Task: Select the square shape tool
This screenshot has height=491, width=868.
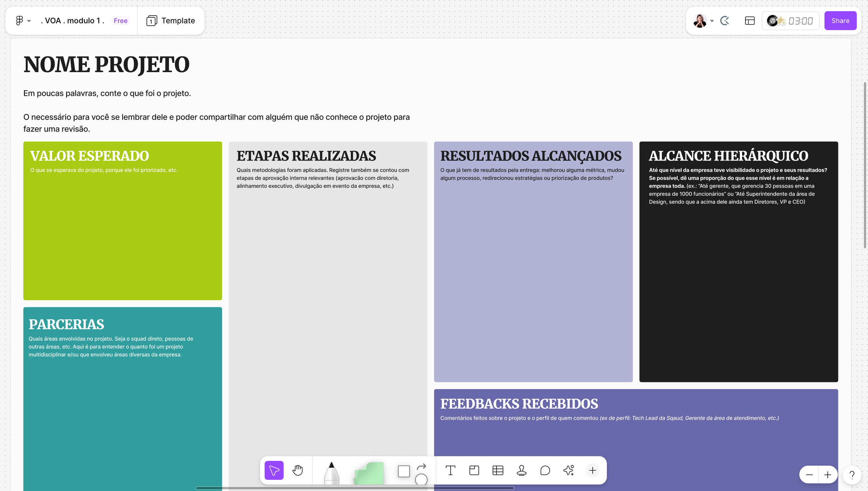Action: point(403,471)
